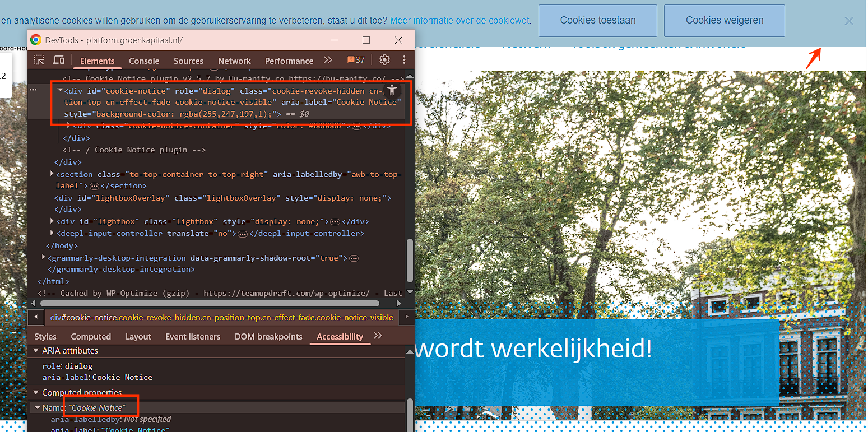Image resolution: width=868 pixels, height=432 pixels.
Task: Collapse the Name computed property row
Action: 38,408
